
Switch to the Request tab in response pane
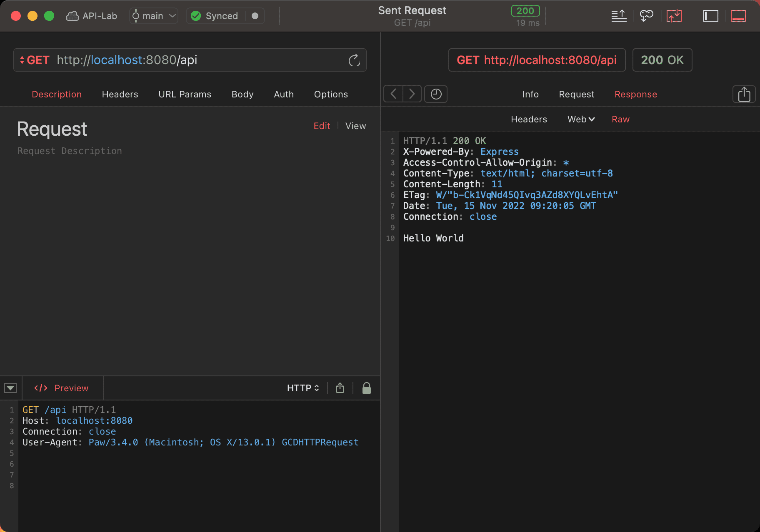577,94
